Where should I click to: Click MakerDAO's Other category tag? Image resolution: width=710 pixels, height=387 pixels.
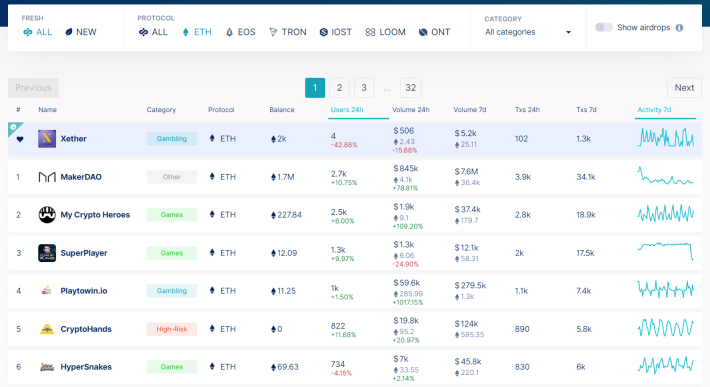172,177
